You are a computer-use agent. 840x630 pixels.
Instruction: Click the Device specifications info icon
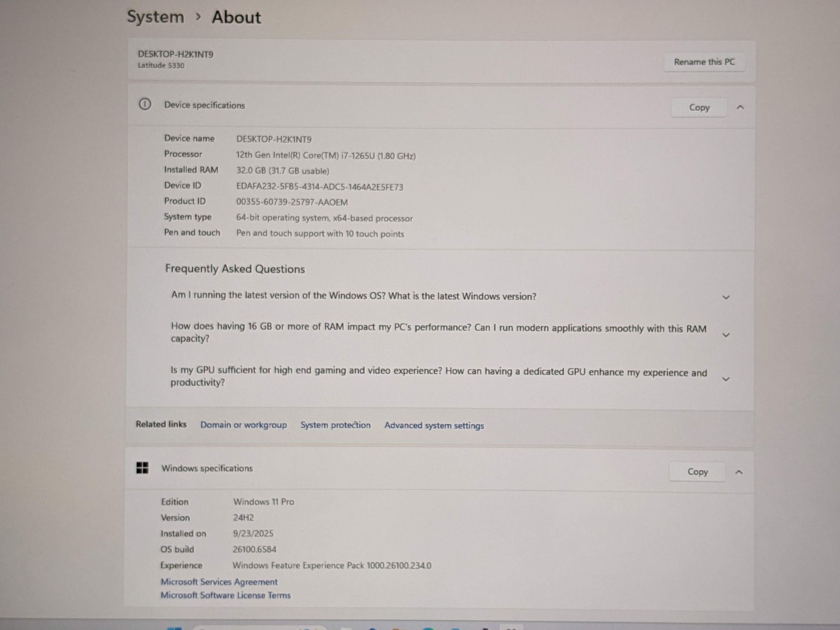point(145,104)
